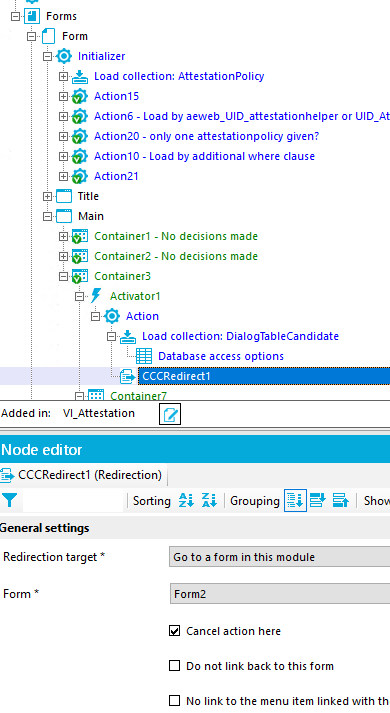Screen dimensions: 390x713
Task: Uncheck Cancel action here checkbox
Action: [x=175, y=631]
